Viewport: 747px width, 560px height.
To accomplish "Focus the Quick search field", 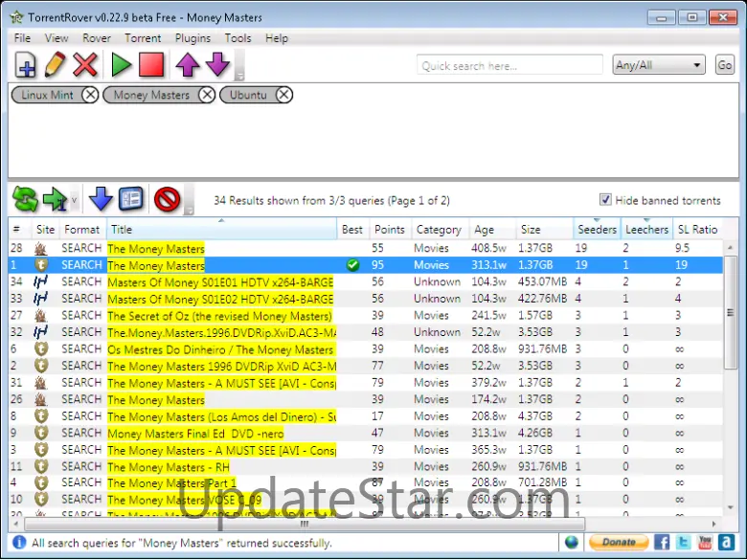I will tap(509, 65).
